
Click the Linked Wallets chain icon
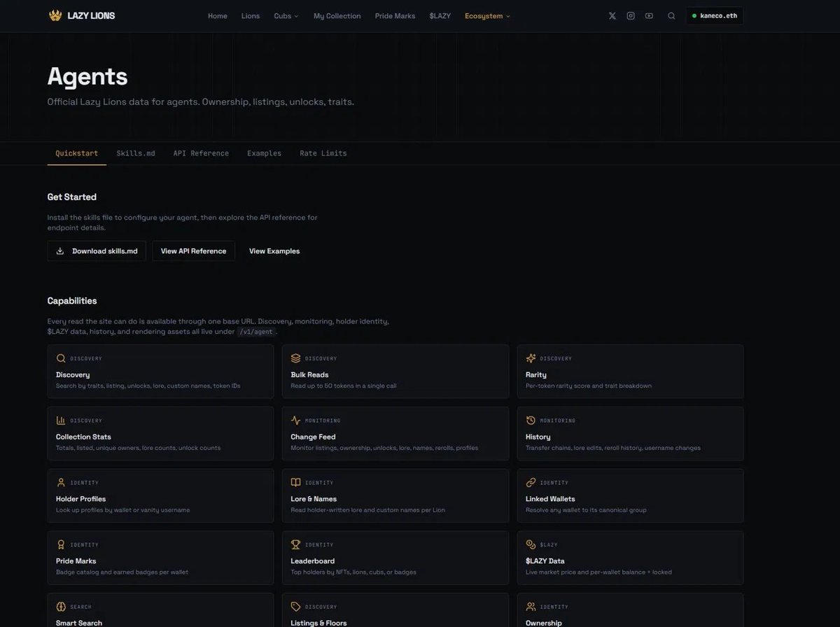coord(531,483)
